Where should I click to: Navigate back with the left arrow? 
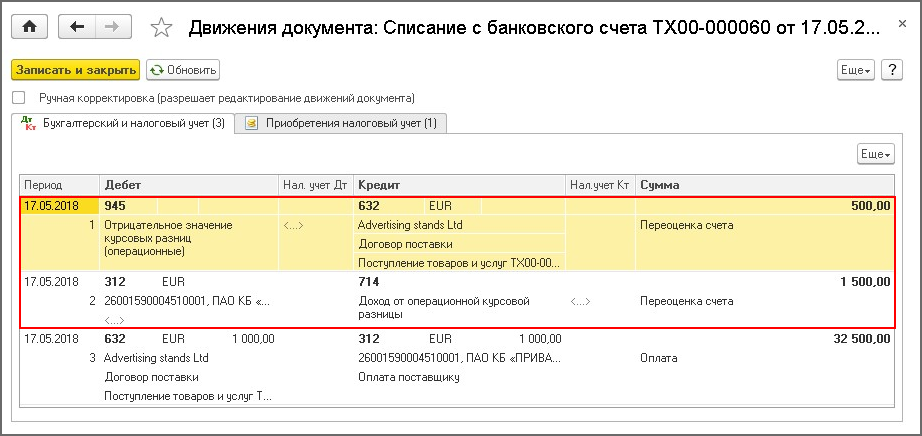pos(77,27)
